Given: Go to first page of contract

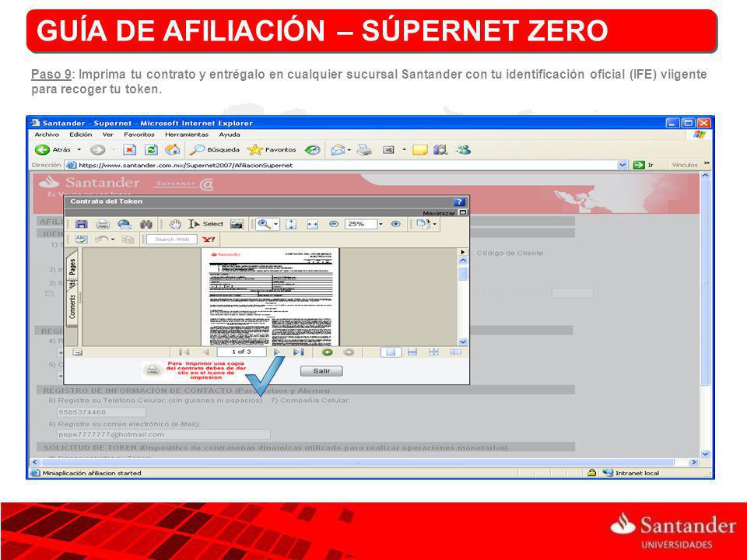Looking at the screenshot, I should [184, 352].
